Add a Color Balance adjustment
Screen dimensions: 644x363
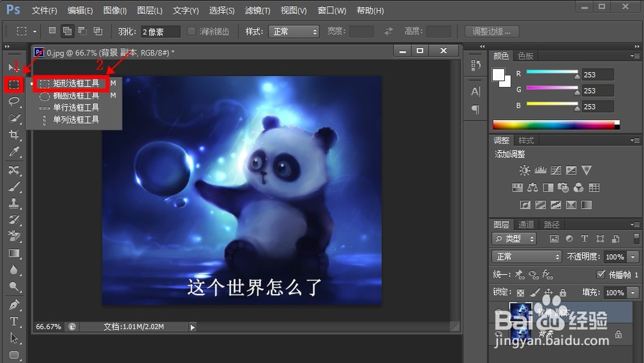coord(533,188)
